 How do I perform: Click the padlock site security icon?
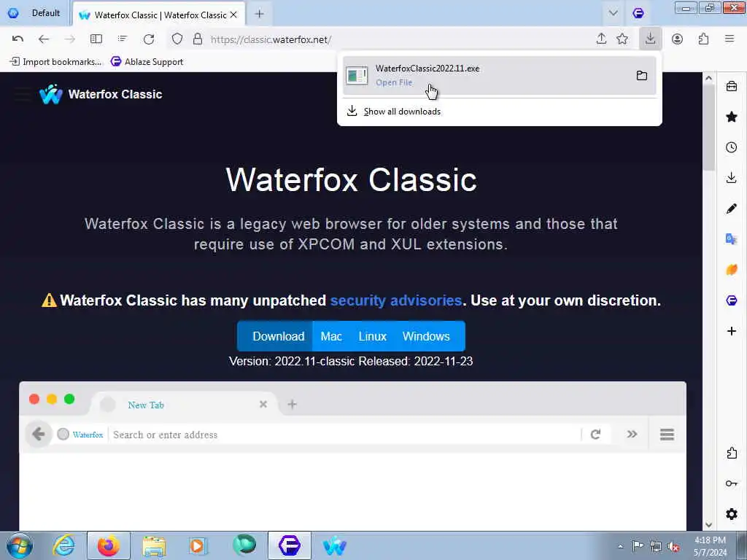[198, 39]
